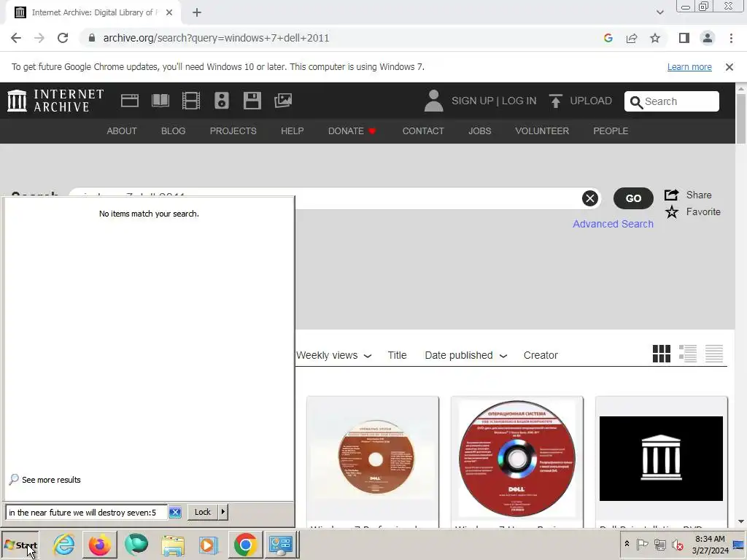
Task: Clear the search query with the X button
Action: (x=589, y=198)
